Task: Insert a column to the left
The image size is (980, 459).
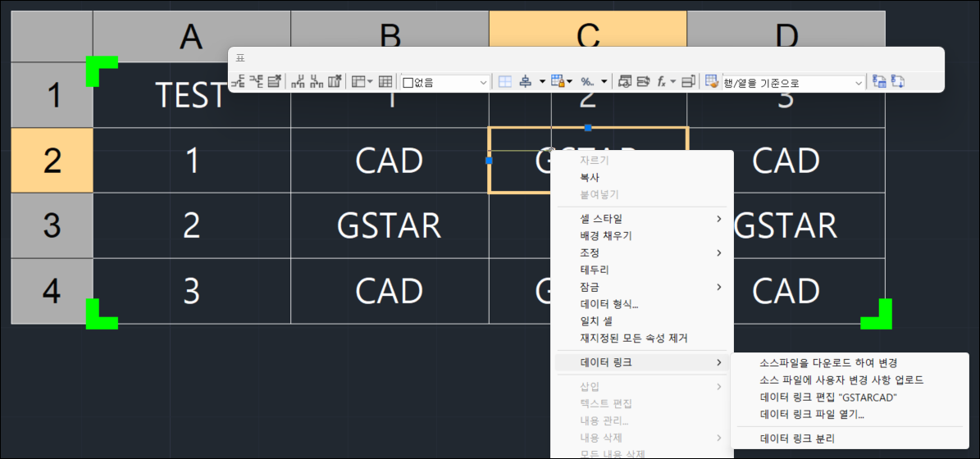Action: tap(298, 82)
